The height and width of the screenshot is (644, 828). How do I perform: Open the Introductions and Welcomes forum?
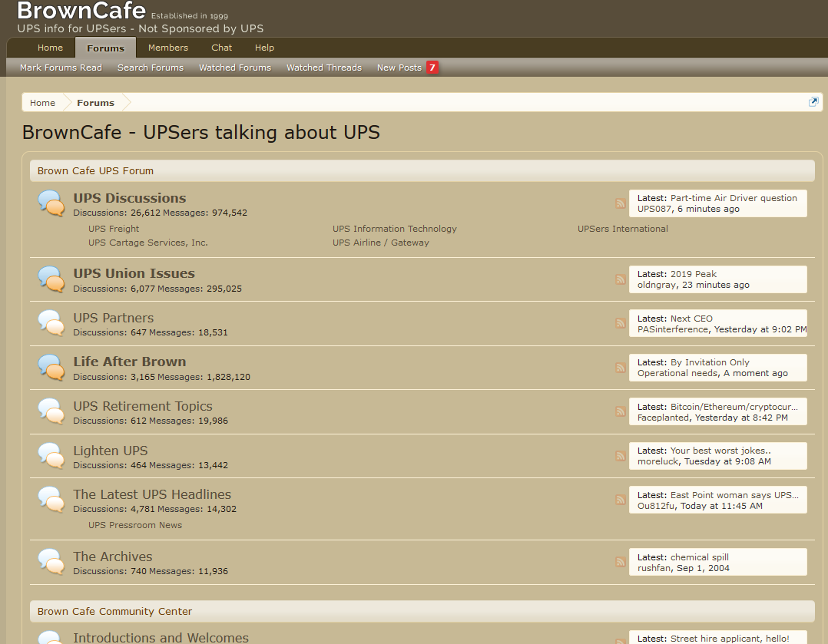(x=161, y=637)
